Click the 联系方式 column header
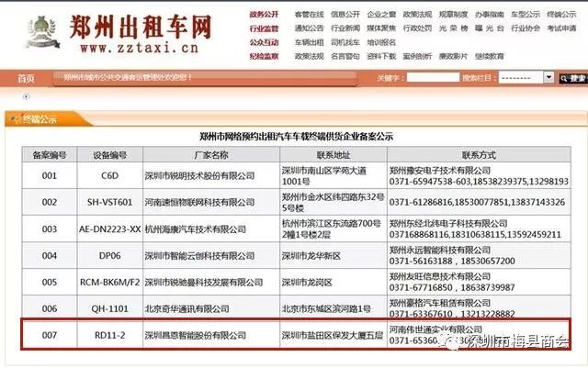The height and width of the screenshot is (368, 588). point(479,155)
